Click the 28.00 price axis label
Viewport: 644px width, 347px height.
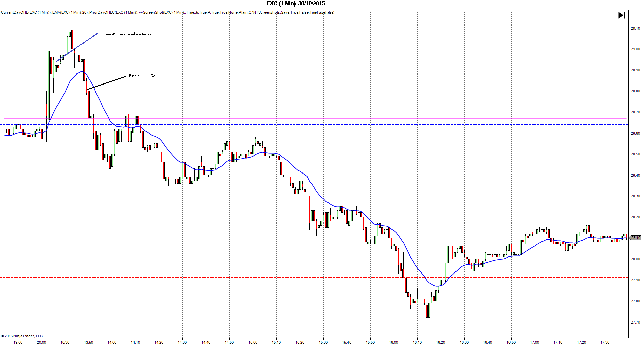tap(635, 259)
